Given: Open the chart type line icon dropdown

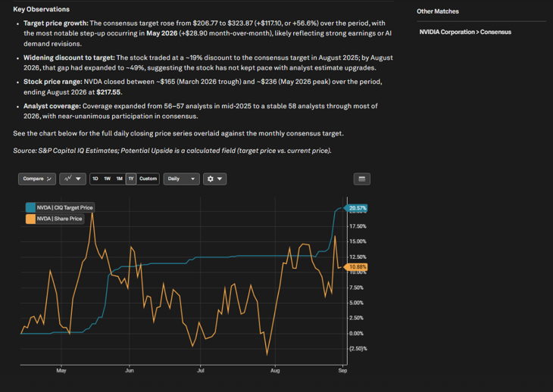Looking at the screenshot, I should pyautogui.click(x=72, y=179).
